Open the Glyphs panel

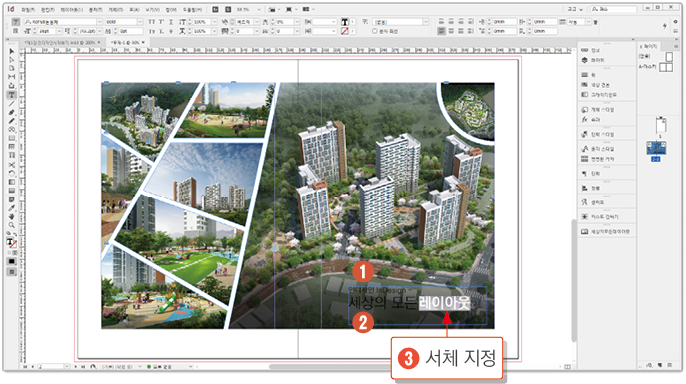click(592, 202)
